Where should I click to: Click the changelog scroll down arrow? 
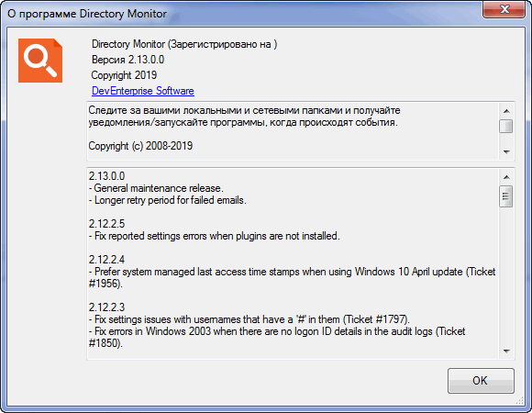pyautogui.click(x=506, y=351)
